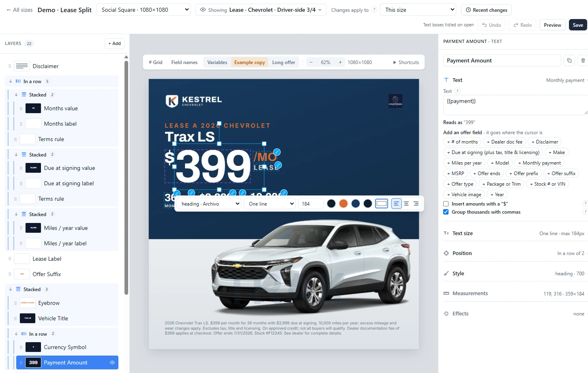Right-align text in floating toolbar
Viewport: 588px width, 373px height.
coord(416,204)
